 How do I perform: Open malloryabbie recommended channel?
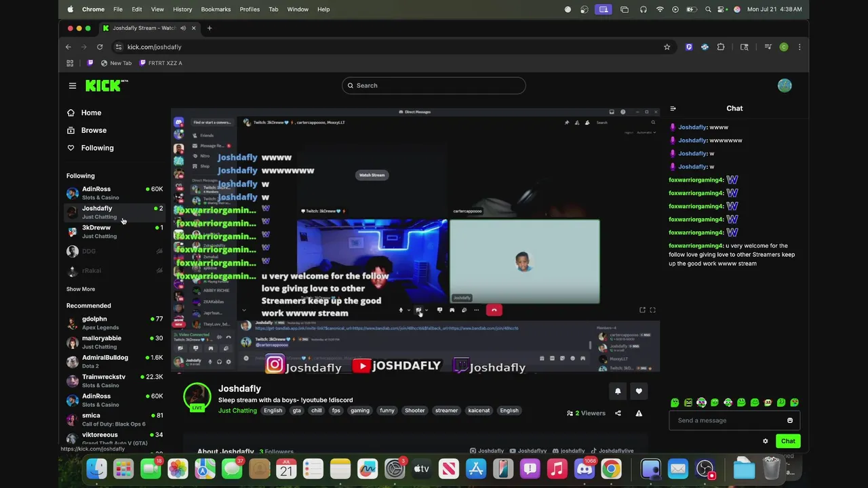click(115, 342)
